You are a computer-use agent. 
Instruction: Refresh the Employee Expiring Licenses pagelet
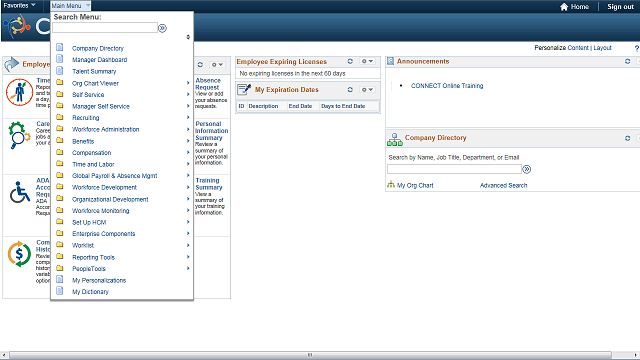point(350,61)
